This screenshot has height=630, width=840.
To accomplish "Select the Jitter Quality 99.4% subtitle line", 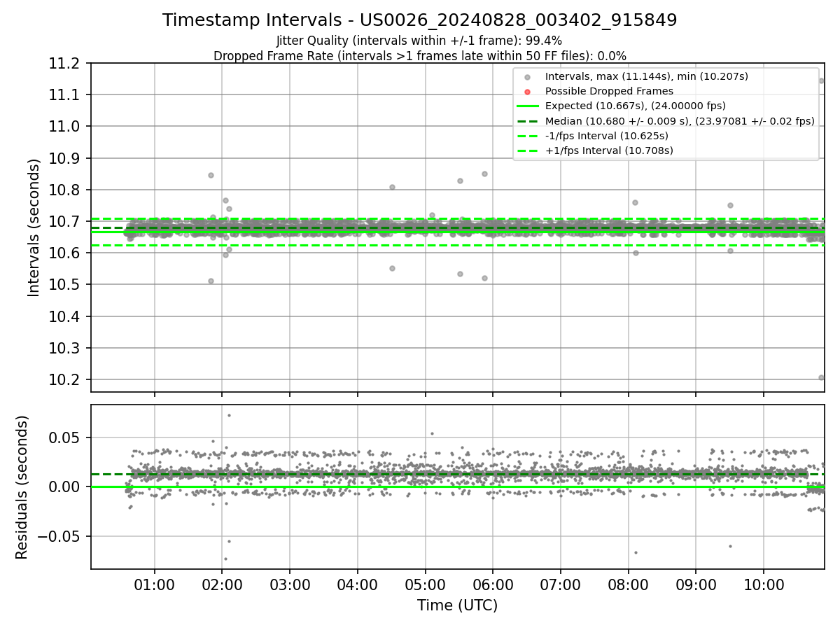I will (x=419, y=41).
